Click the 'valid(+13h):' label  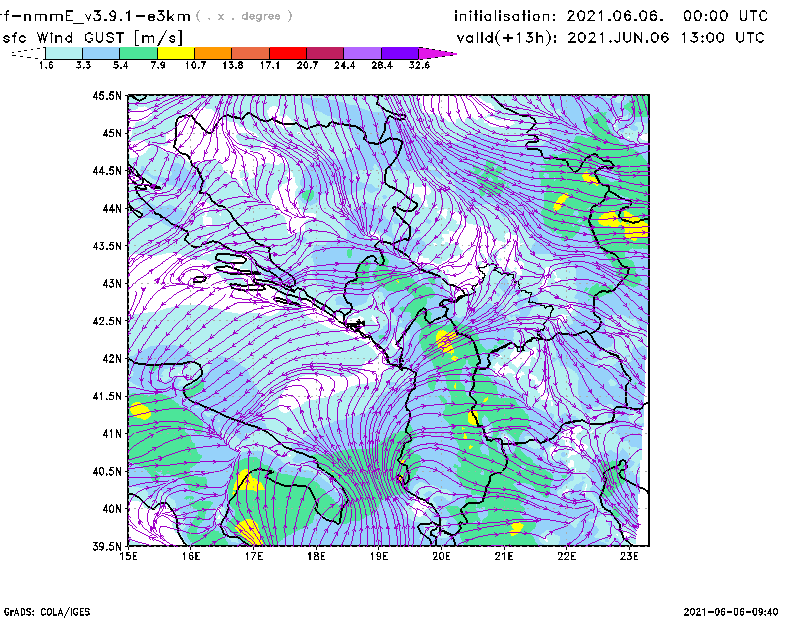[507, 38]
